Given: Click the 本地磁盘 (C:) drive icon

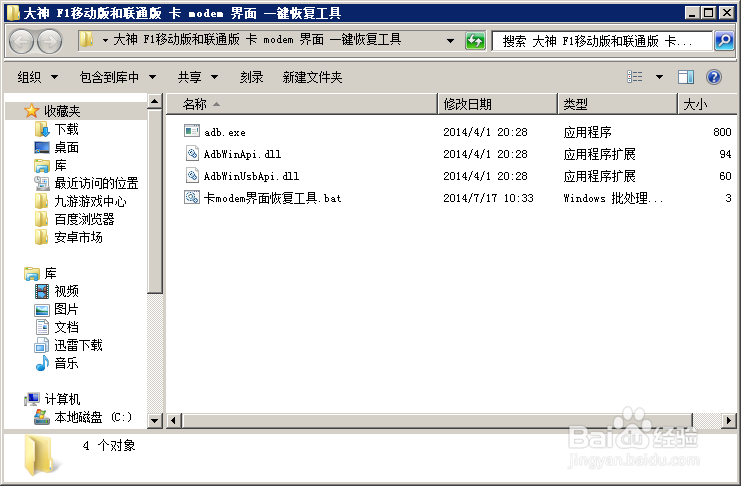Looking at the screenshot, I should [42, 417].
